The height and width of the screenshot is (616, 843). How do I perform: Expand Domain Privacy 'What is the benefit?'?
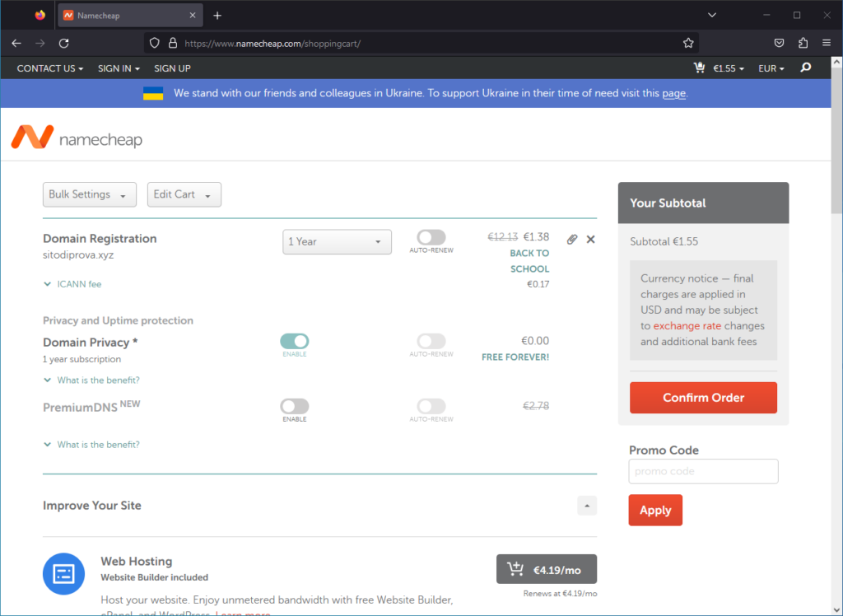pos(92,380)
